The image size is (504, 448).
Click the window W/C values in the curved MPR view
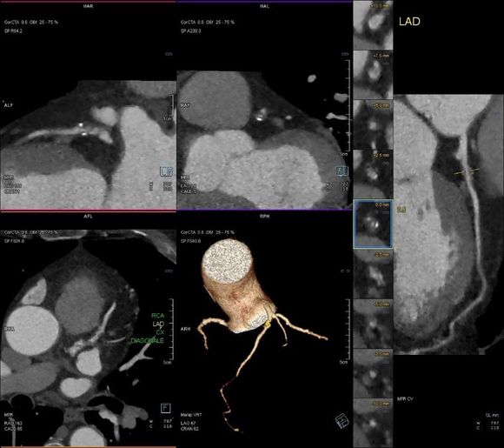point(488,425)
